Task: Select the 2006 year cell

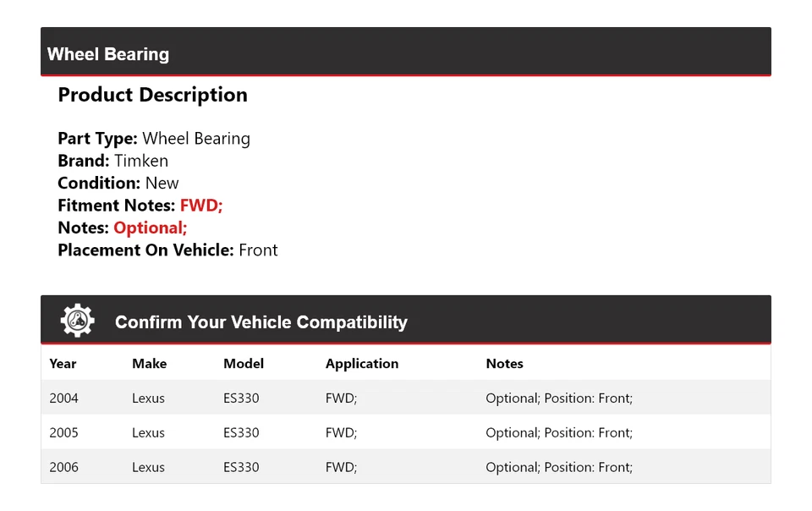Action: (x=63, y=467)
